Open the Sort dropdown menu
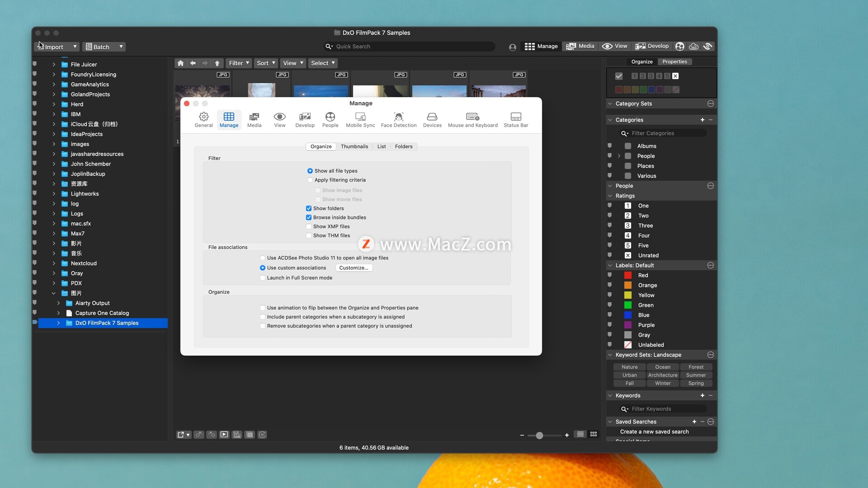This screenshot has height=488, width=868. point(266,63)
